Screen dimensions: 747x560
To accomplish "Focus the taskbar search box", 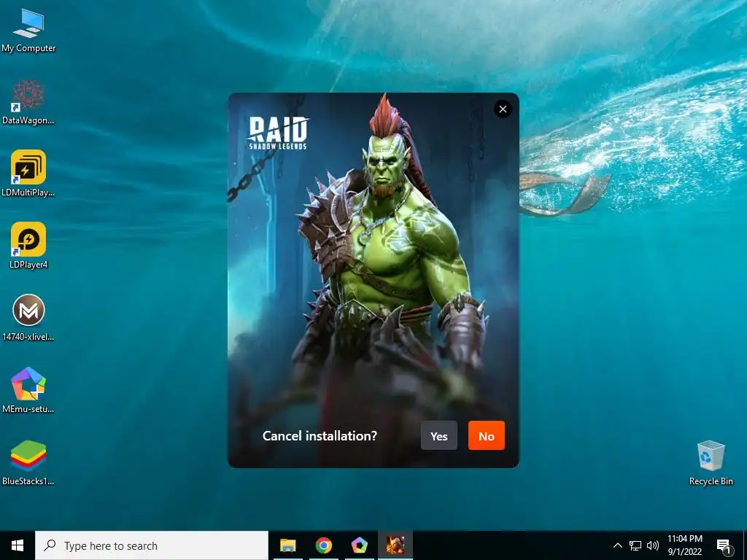I will click(x=152, y=545).
